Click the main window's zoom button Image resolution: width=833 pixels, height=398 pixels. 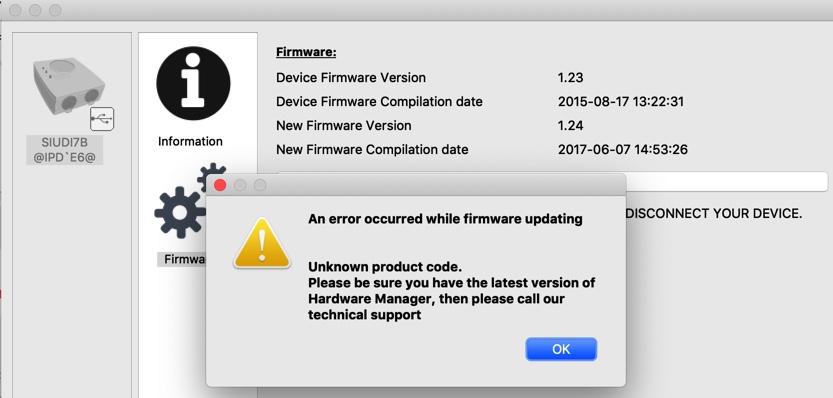pyautogui.click(x=55, y=10)
